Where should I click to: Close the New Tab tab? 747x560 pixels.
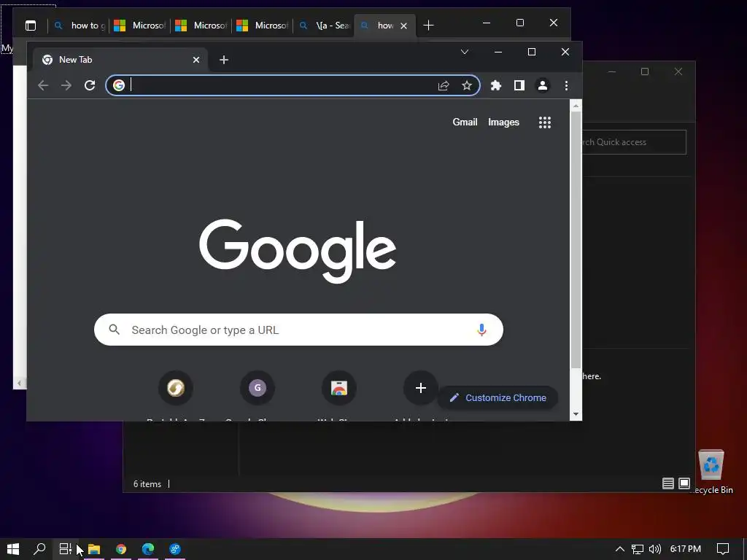(196, 60)
